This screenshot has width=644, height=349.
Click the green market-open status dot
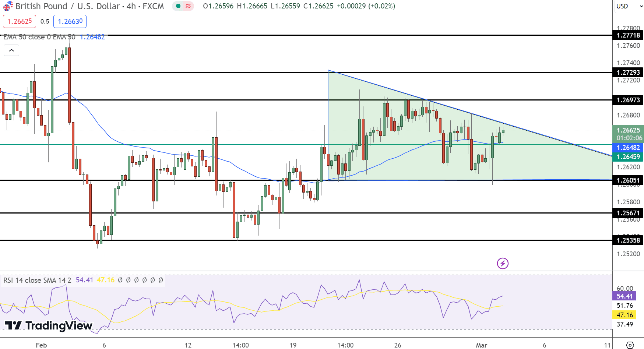(178, 6)
